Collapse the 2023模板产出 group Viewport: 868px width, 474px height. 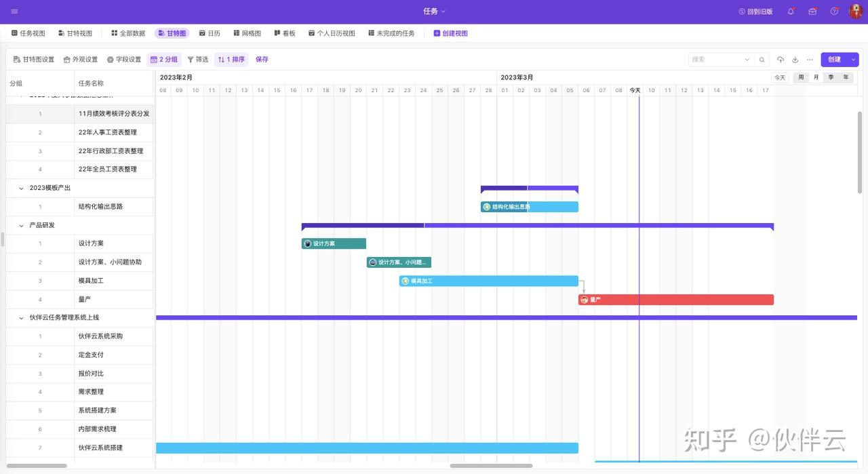(22, 188)
